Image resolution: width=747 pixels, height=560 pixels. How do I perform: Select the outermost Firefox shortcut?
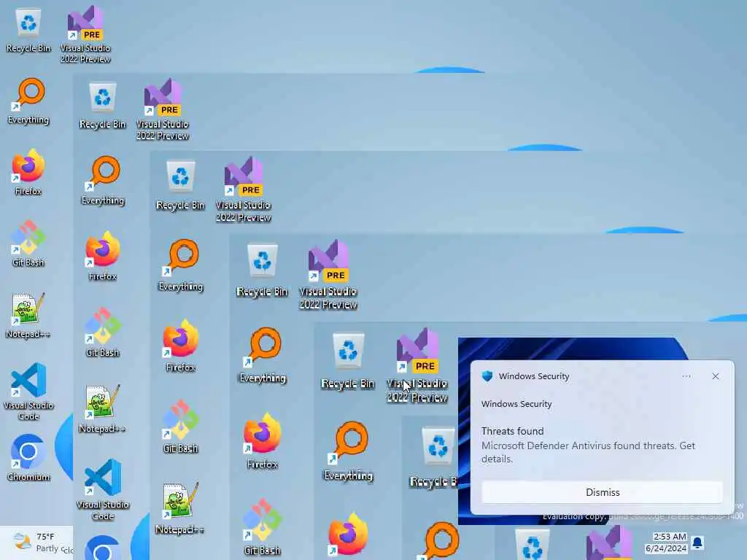point(28,172)
